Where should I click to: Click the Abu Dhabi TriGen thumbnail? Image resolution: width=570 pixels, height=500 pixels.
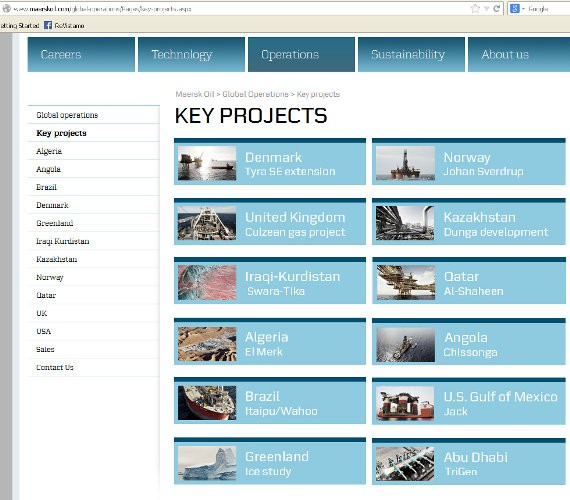click(405, 464)
